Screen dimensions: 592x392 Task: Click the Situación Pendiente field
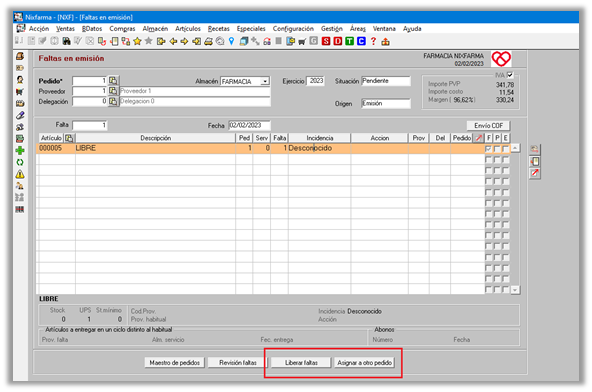(386, 81)
